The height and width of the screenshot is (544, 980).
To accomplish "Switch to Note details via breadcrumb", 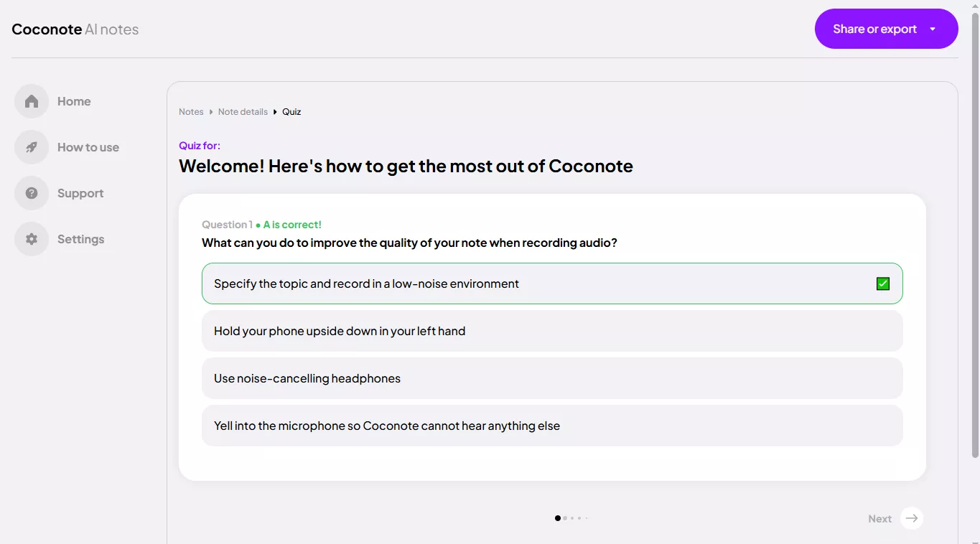I will 243,112.
